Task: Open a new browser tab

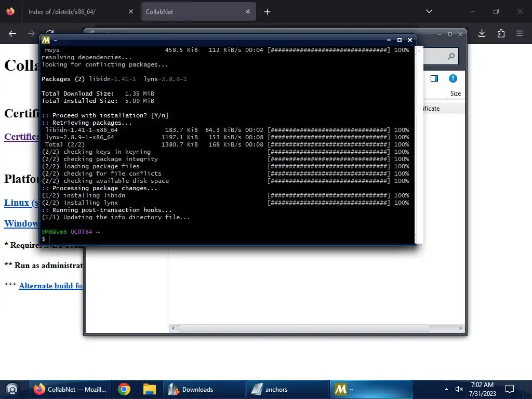Action: pyautogui.click(x=268, y=12)
